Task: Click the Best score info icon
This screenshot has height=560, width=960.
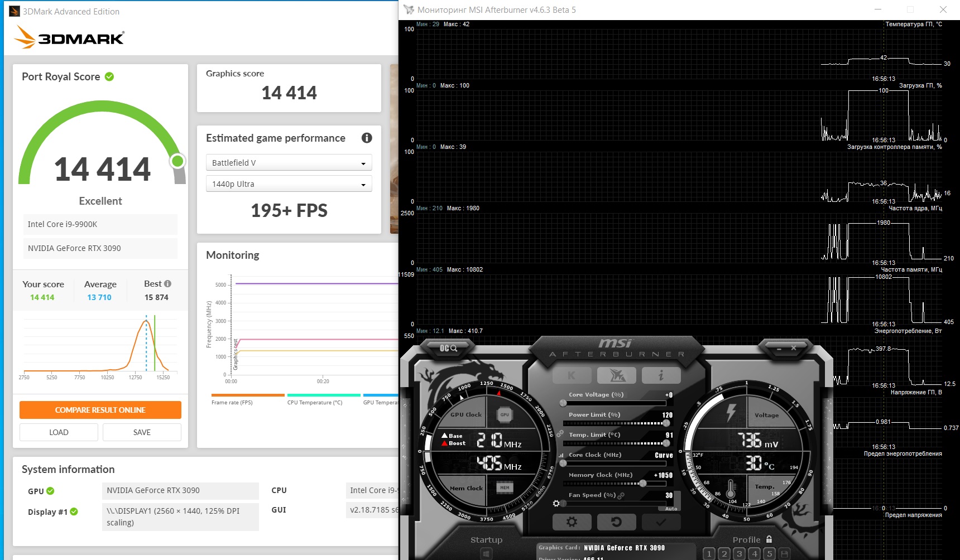Action: click(x=167, y=283)
